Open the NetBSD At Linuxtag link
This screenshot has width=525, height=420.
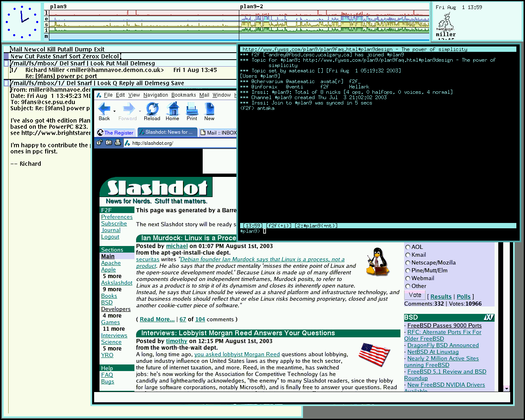[433, 352]
